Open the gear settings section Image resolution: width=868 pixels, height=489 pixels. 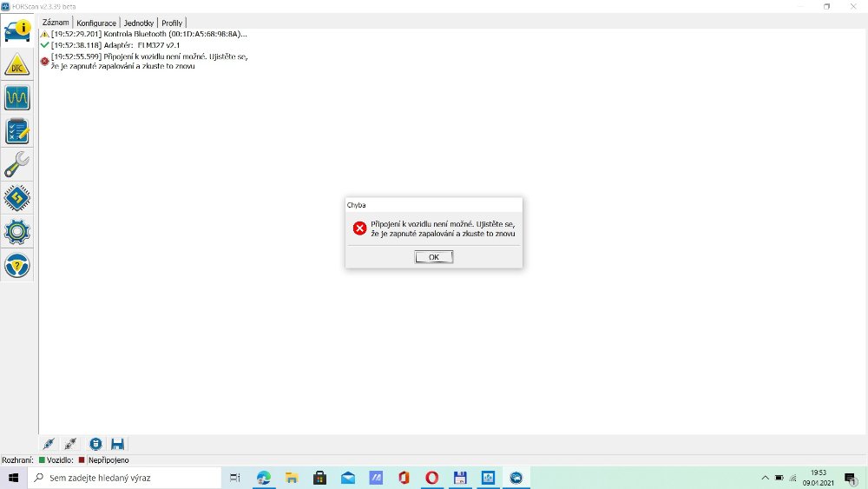(x=17, y=231)
